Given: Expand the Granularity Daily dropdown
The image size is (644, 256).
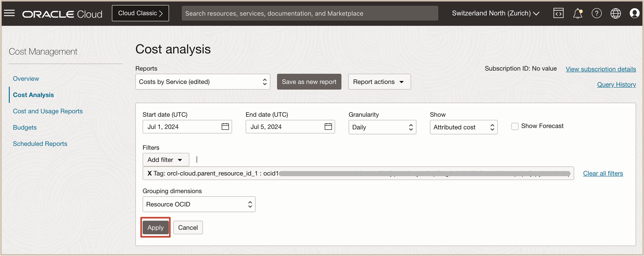Looking at the screenshot, I should pyautogui.click(x=382, y=127).
